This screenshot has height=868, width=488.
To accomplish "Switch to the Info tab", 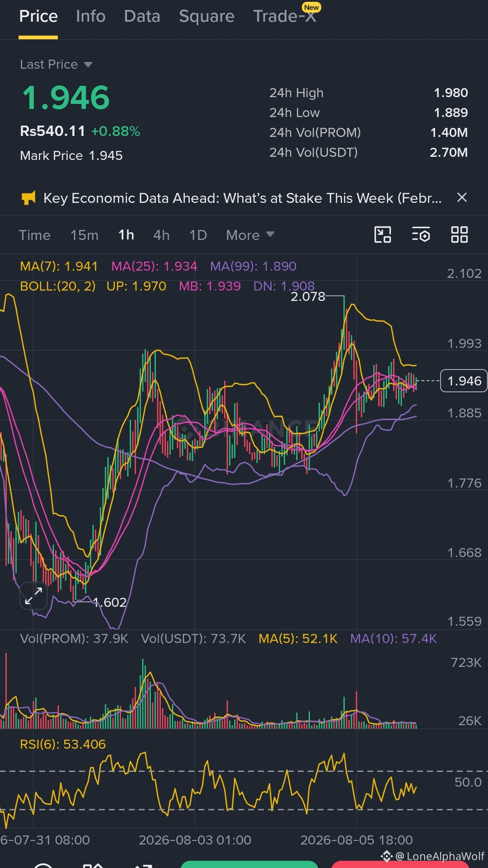I will [91, 17].
